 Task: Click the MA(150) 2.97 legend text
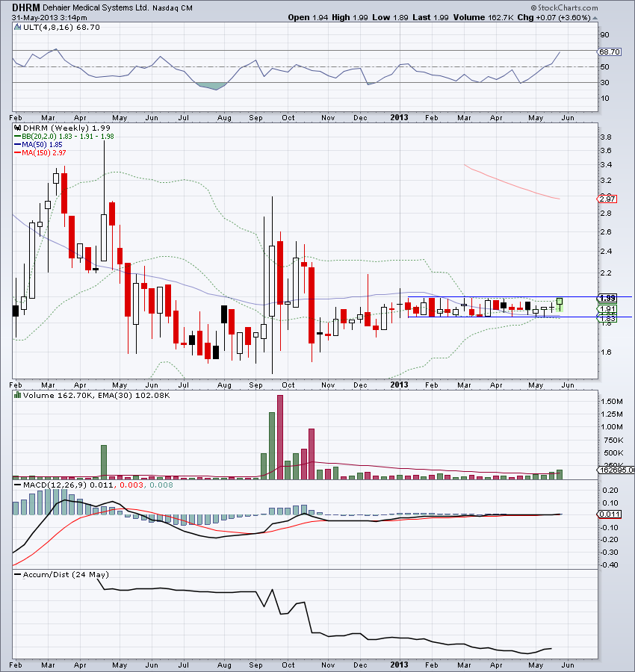point(44,152)
